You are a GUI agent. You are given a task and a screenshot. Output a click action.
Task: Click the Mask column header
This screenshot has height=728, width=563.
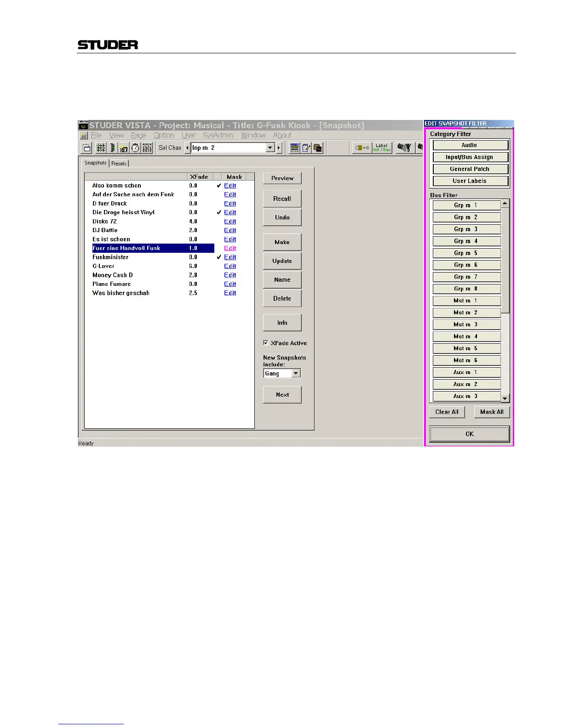click(x=234, y=177)
